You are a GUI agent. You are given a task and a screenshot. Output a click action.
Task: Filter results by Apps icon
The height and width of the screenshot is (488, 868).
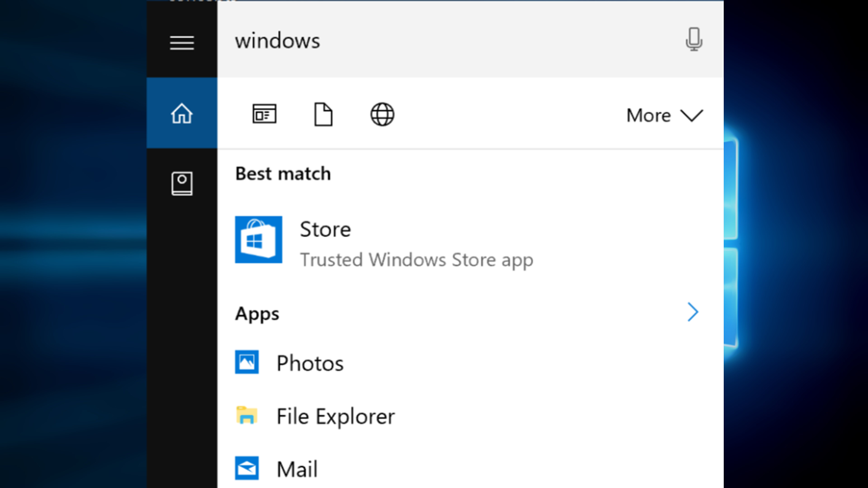pyautogui.click(x=265, y=114)
